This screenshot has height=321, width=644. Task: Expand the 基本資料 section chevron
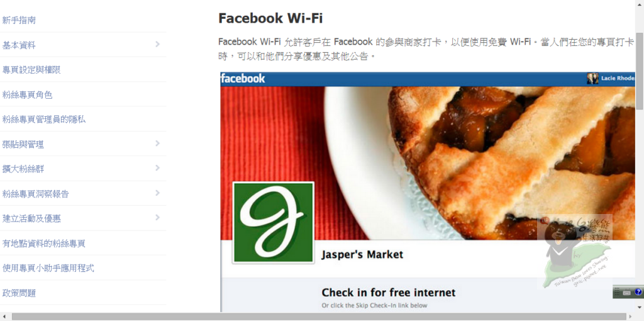coord(158,44)
